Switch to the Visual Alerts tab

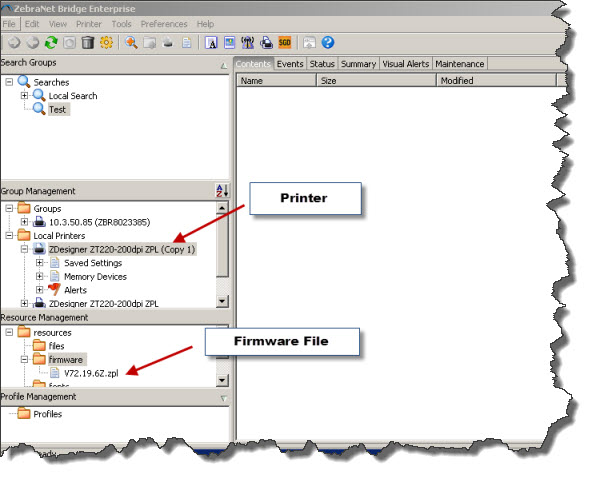405,64
